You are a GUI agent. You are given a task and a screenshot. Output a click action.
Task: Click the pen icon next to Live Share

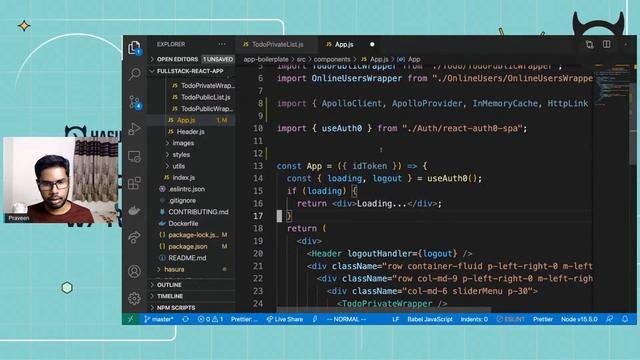point(315,319)
